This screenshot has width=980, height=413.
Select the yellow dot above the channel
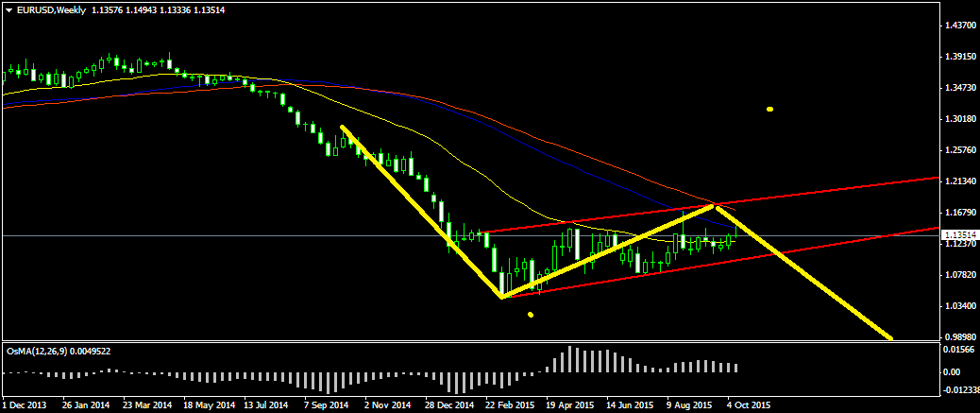[770, 110]
